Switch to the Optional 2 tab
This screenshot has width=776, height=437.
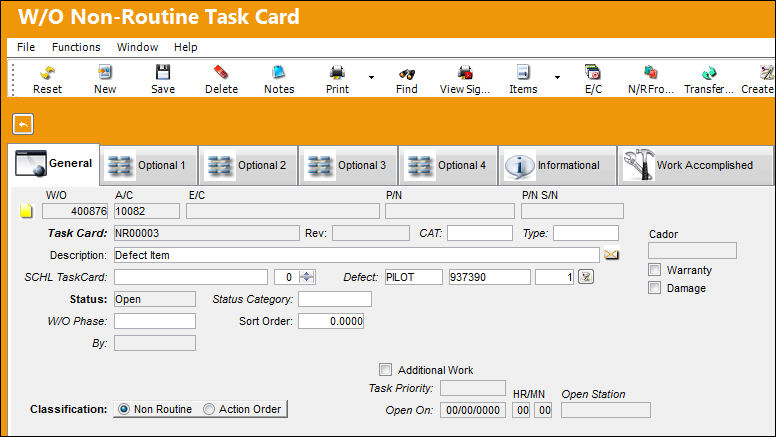coord(248,165)
